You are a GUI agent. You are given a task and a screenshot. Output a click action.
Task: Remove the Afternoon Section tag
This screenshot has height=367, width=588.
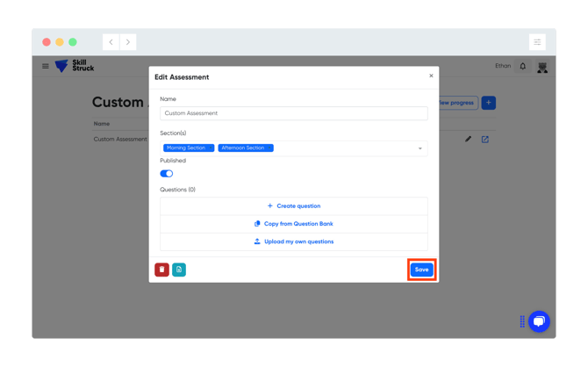[269, 148]
